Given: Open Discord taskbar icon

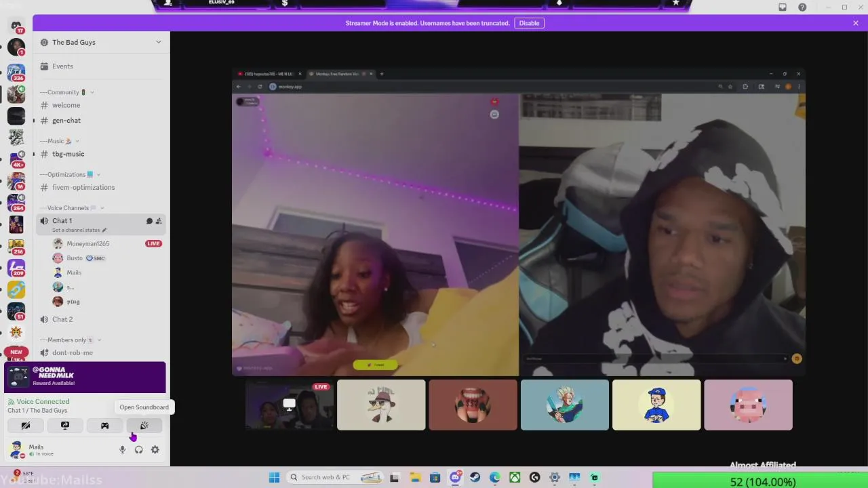Looking at the screenshot, I should pyautogui.click(x=455, y=477).
